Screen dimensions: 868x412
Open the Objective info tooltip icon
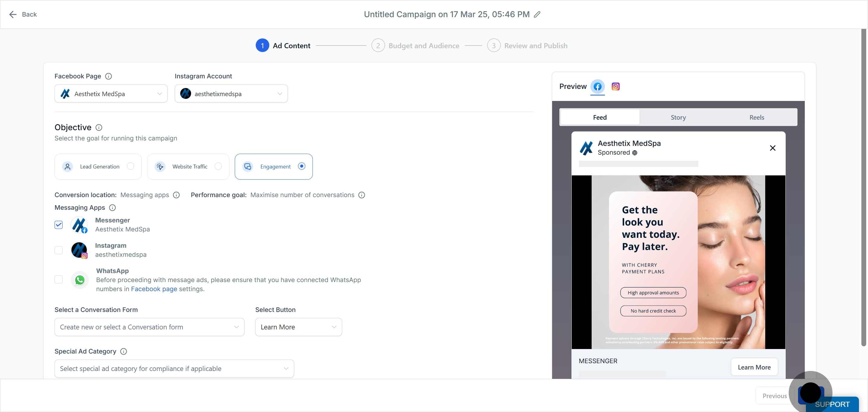pyautogui.click(x=99, y=127)
